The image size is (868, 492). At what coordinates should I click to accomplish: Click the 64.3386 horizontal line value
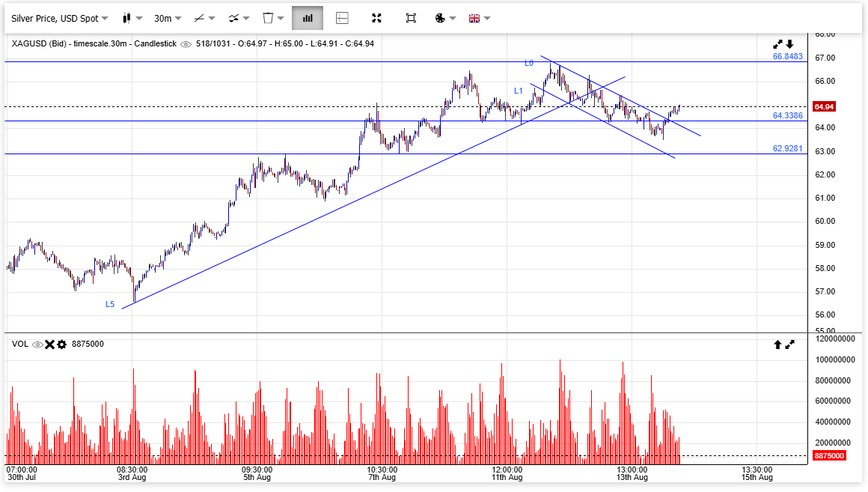click(788, 116)
